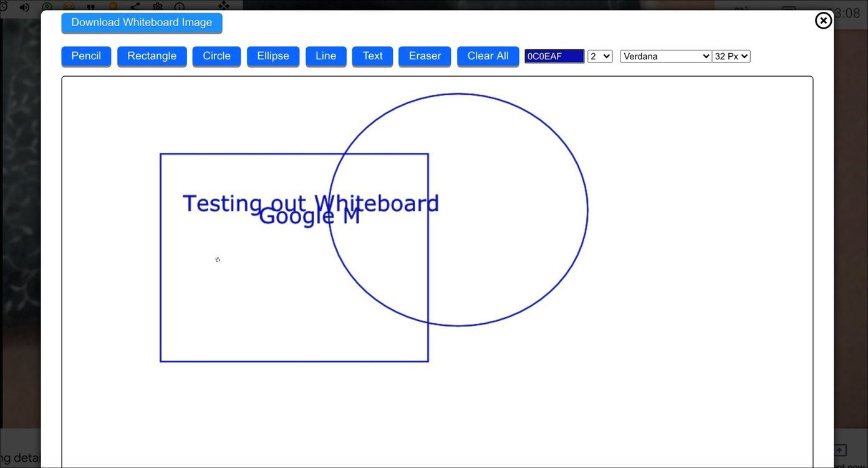Open the stroke width dropdown showing 2
The width and height of the screenshot is (868, 468).
coord(600,56)
